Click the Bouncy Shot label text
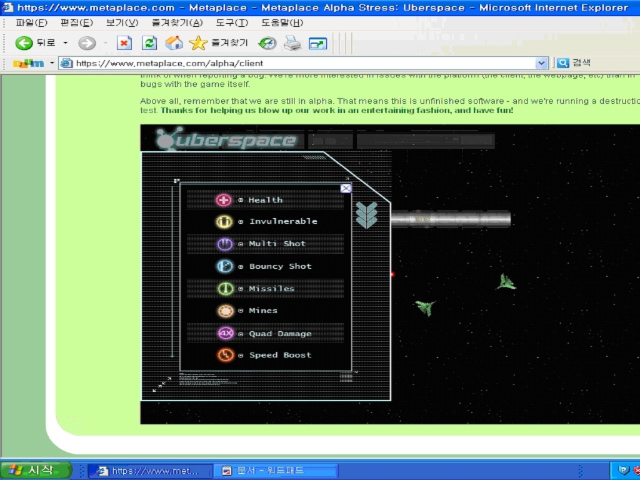Viewport: 640px width, 480px height. coord(280,267)
